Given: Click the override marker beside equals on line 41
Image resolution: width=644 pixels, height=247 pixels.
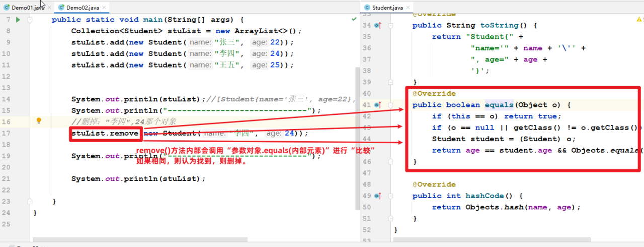Looking at the screenshot, I should click(x=377, y=105).
